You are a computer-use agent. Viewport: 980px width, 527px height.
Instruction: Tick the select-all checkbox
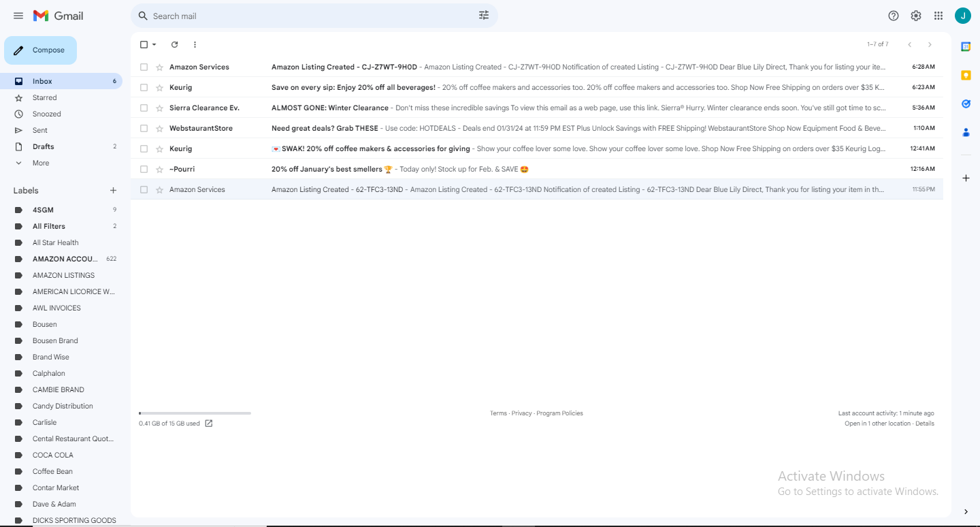144,44
